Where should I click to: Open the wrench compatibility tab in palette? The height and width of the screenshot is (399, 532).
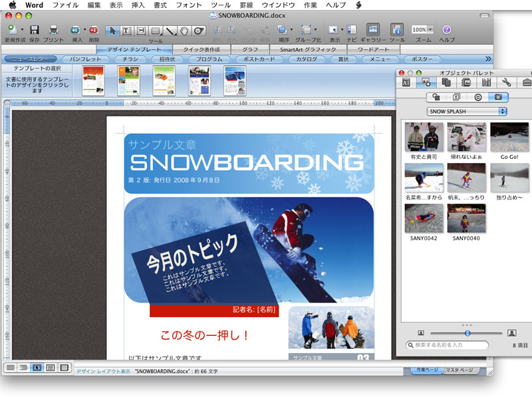click(x=506, y=82)
